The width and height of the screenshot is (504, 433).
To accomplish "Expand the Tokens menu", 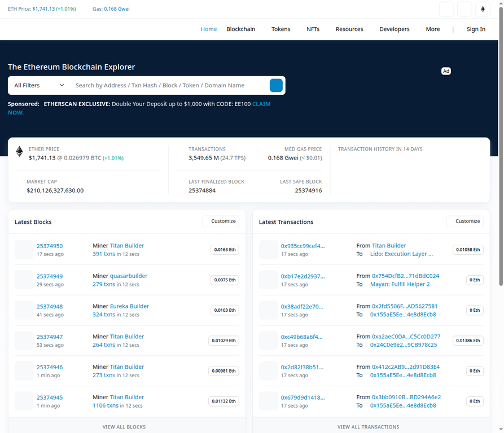I will tap(281, 29).
